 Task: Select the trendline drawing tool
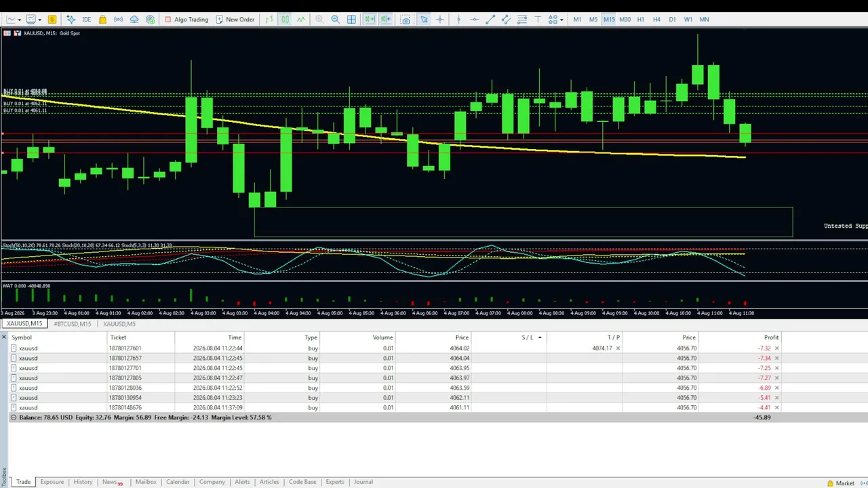[x=490, y=20]
